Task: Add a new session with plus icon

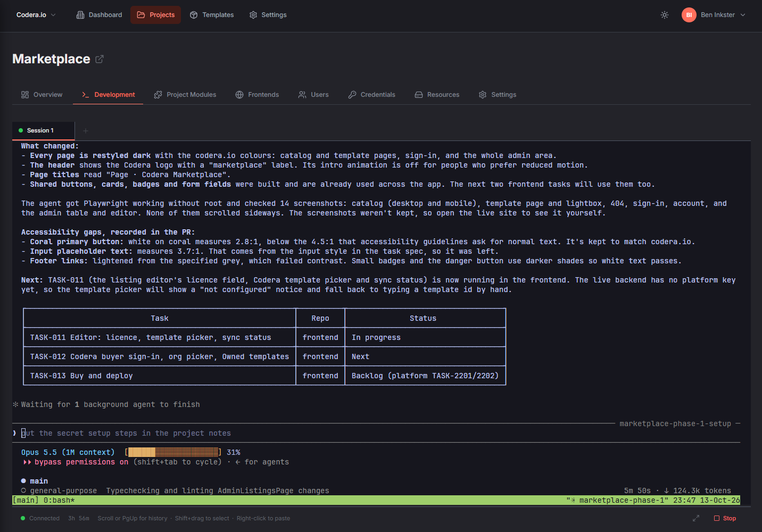Action: click(x=86, y=131)
